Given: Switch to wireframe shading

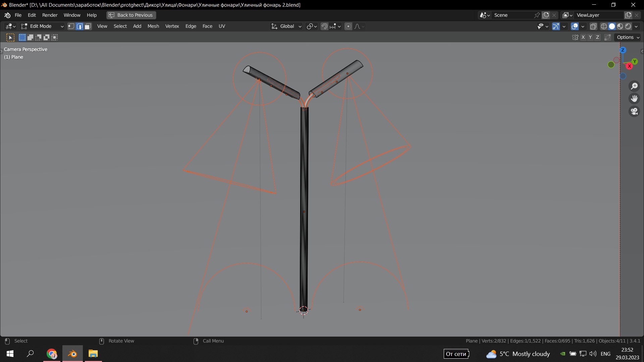Looking at the screenshot, I should (x=604, y=26).
